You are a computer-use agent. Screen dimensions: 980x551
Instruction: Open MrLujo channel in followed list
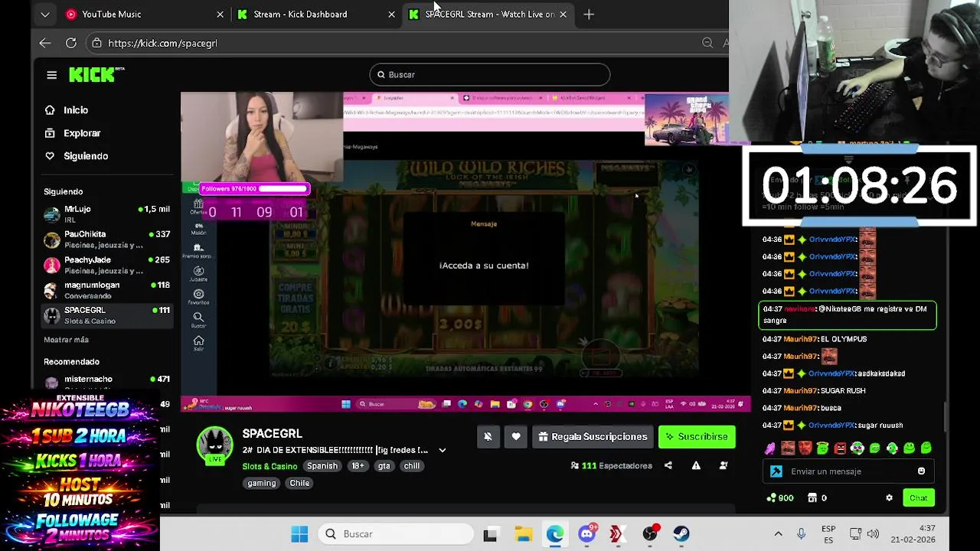coord(106,214)
